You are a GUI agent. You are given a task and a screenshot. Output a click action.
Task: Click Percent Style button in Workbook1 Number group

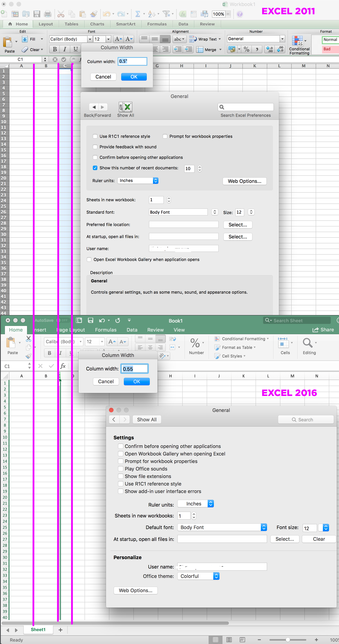point(246,49)
